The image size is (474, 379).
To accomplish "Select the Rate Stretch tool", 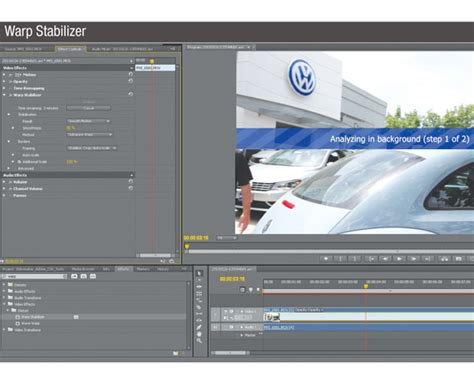I will point(199,300).
